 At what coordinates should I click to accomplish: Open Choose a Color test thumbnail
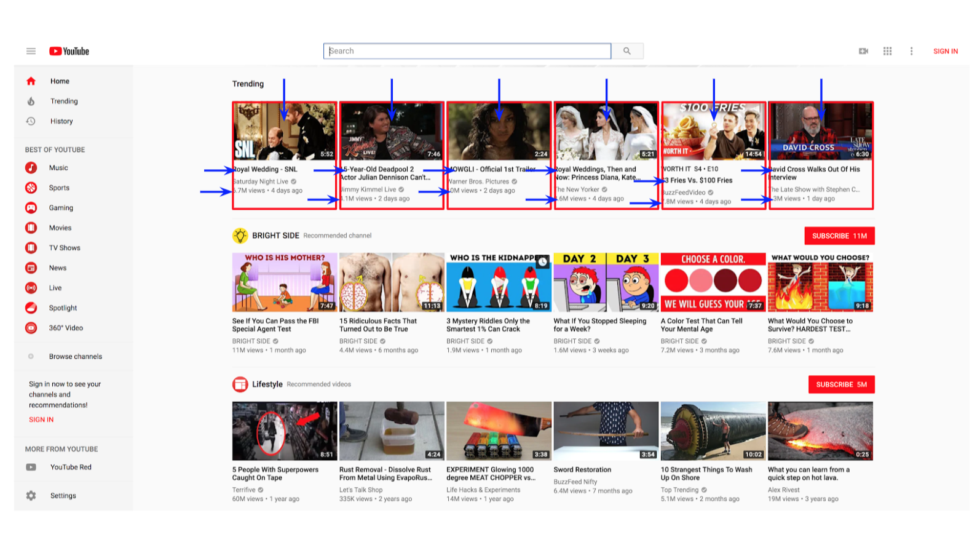(713, 282)
